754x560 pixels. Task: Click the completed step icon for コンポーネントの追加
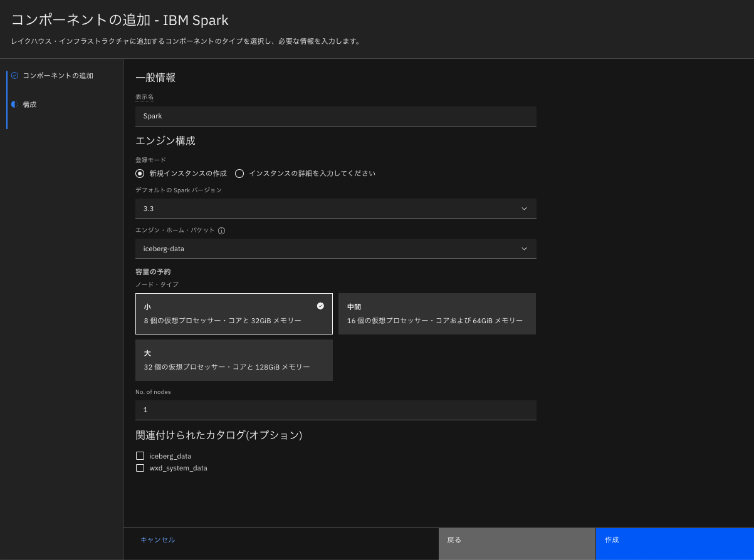coord(15,75)
